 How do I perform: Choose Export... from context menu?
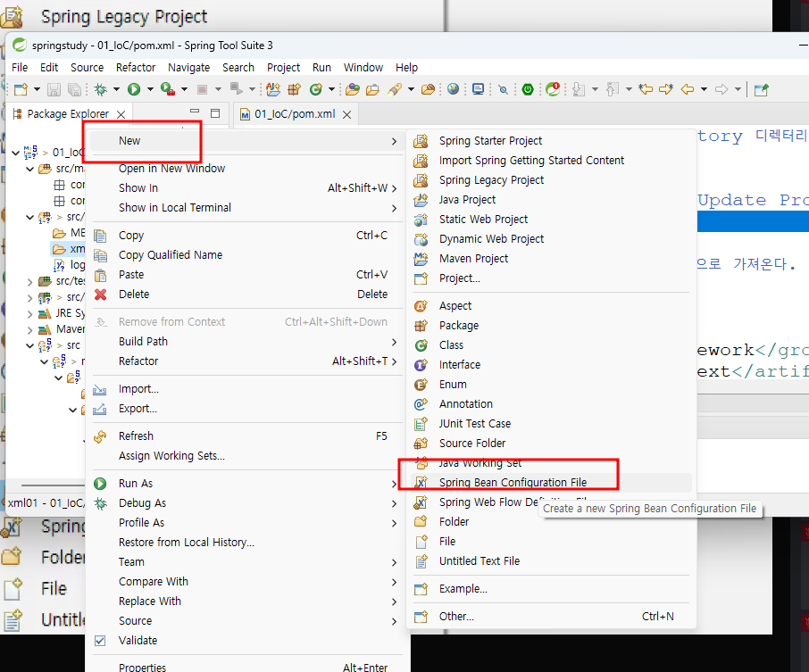point(246,409)
